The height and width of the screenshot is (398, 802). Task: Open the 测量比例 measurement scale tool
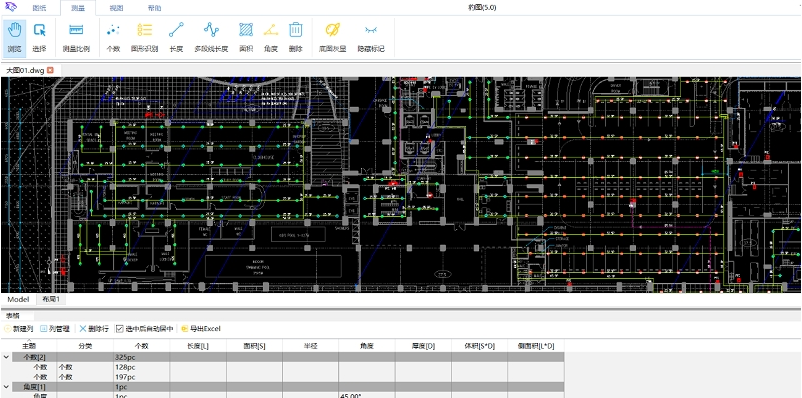coord(76,38)
